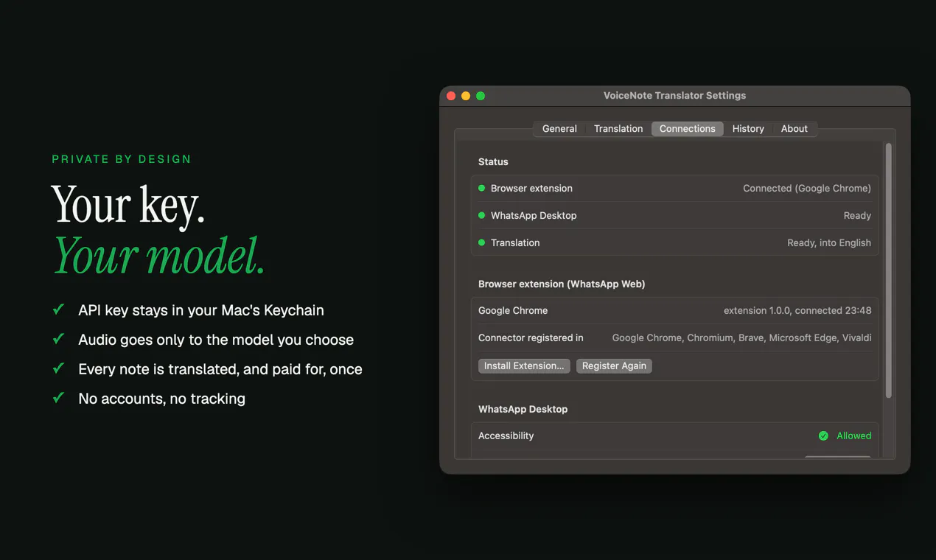Viewport: 936px width, 560px height.
Task: Click the green Allowed text
Action: coord(854,435)
